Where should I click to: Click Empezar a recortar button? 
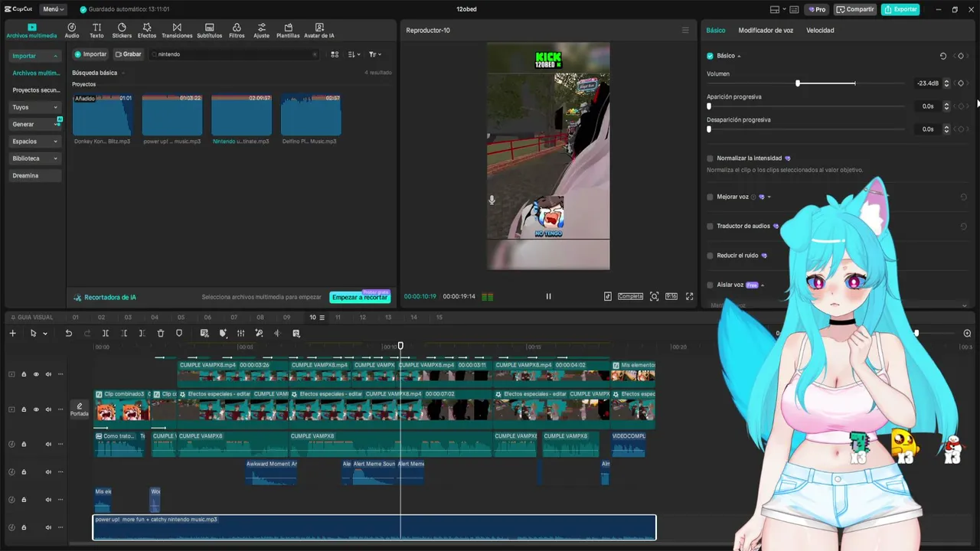click(x=360, y=297)
